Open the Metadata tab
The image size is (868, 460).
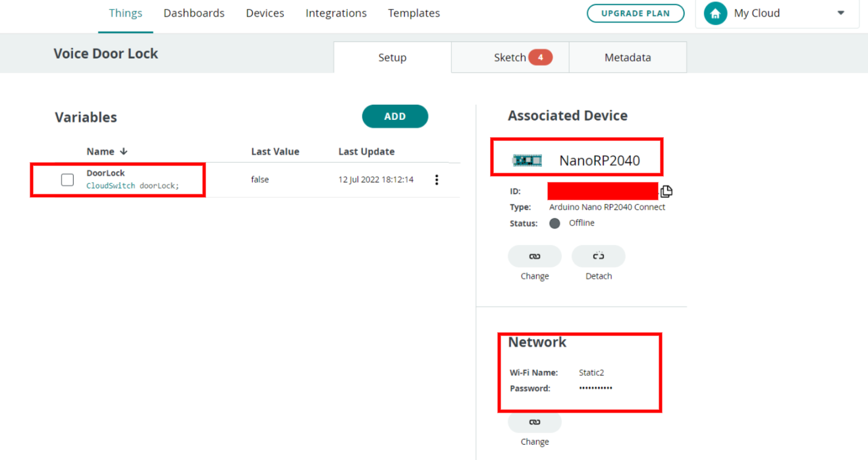pos(627,57)
